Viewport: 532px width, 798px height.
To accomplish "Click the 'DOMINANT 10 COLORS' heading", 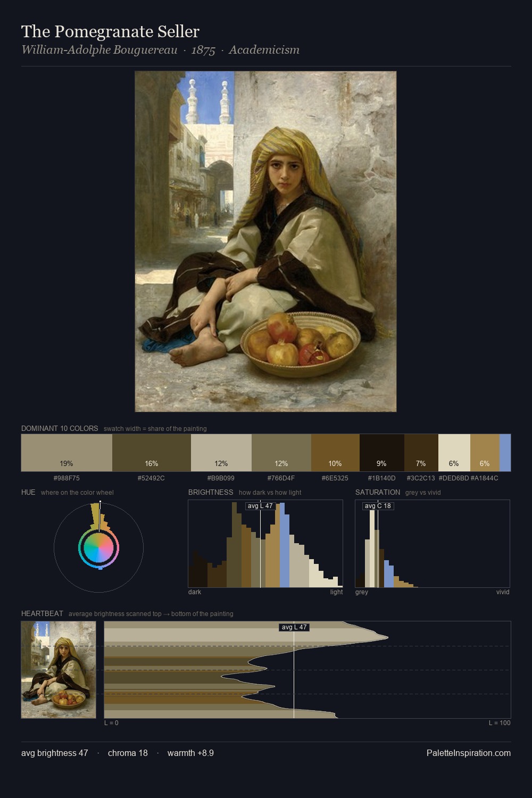I will (60, 428).
